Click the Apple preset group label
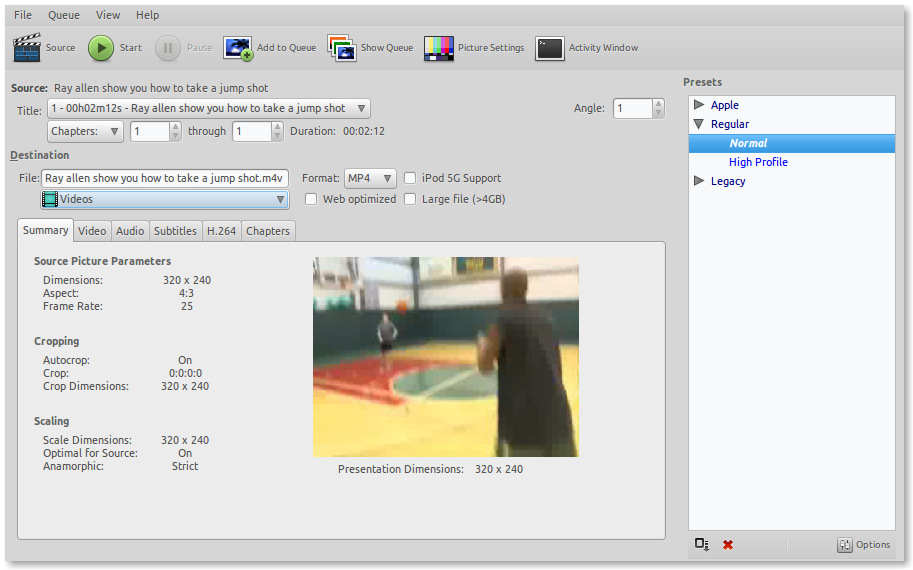 [x=724, y=105]
